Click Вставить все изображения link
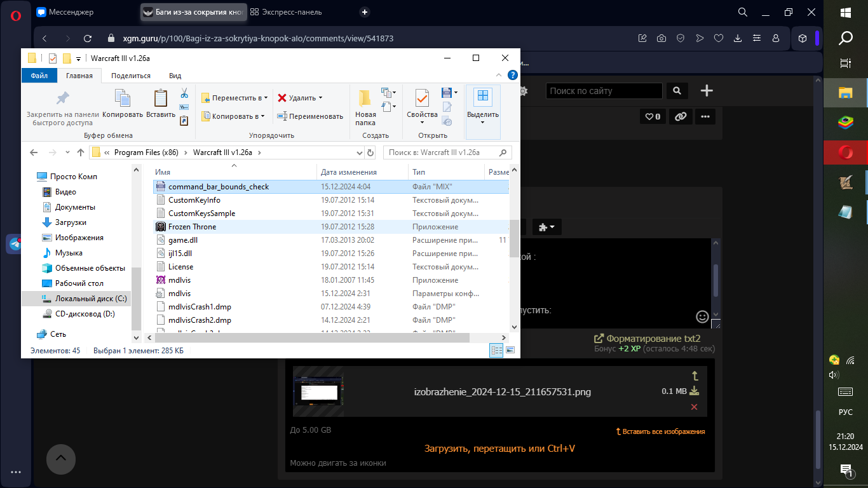 660,431
